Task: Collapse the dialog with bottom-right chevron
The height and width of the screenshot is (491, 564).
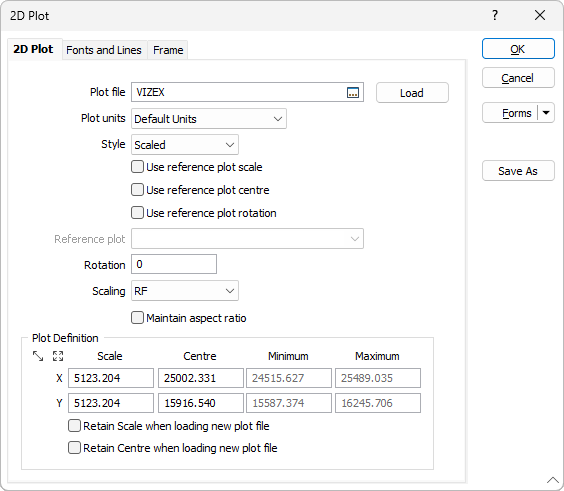Action: [552, 480]
